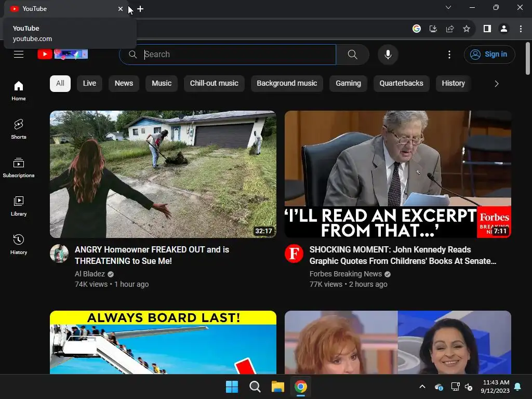Open the John Kennedy Forbes video thumbnail
532x399 pixels.
(x=398, y=174)
